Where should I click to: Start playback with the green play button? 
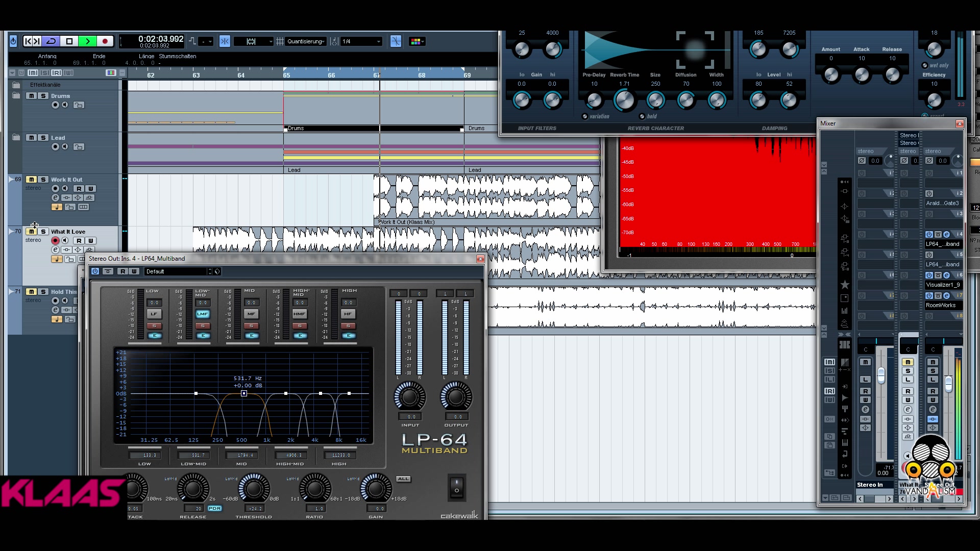(87, 41)
